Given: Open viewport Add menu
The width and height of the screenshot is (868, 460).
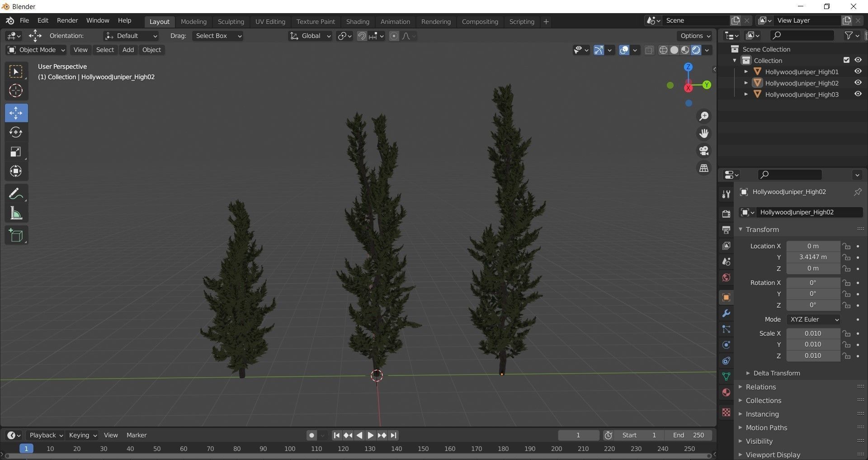Looking at the screenshot, I should (x=128, y=50).
